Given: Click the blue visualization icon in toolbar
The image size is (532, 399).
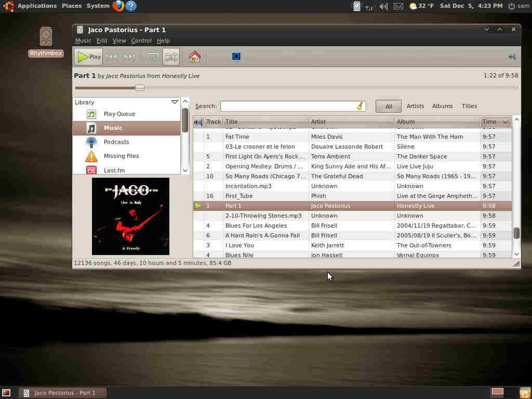Looking at the screenshot, I should point(236,56).
